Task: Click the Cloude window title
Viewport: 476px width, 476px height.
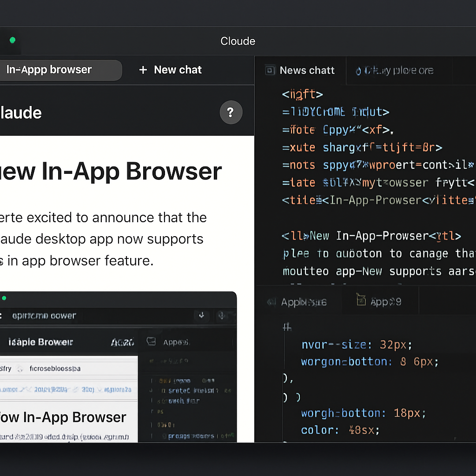Action: pos(238,41)
